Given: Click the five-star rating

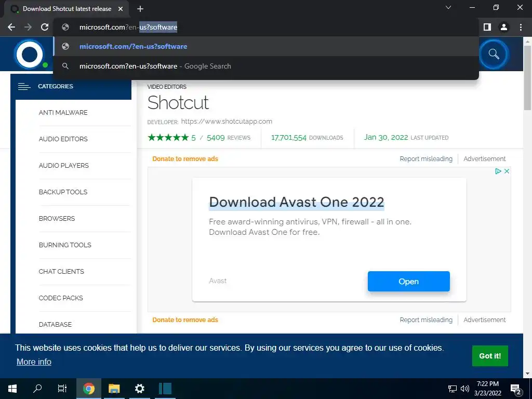Looking at the screenshot, I should click(168, 137).
